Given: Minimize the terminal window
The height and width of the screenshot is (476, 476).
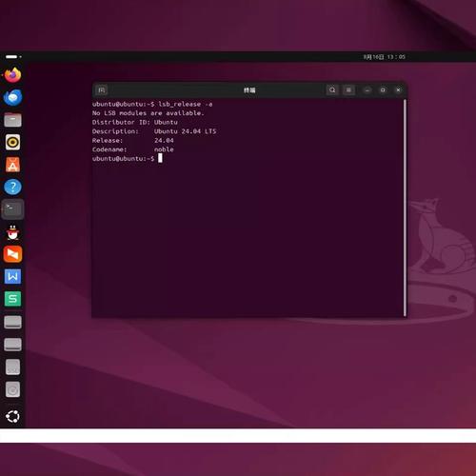Looking at the screenshot, I should (367, 90).
